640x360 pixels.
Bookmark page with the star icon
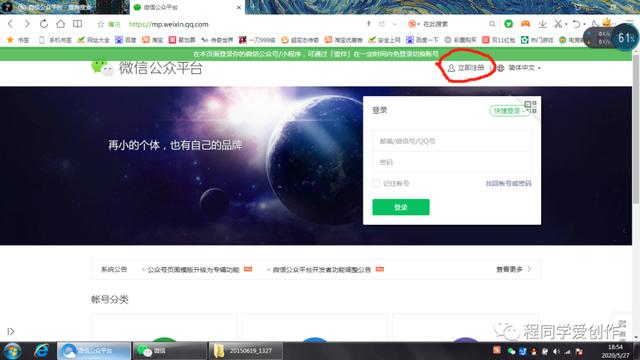100,24
